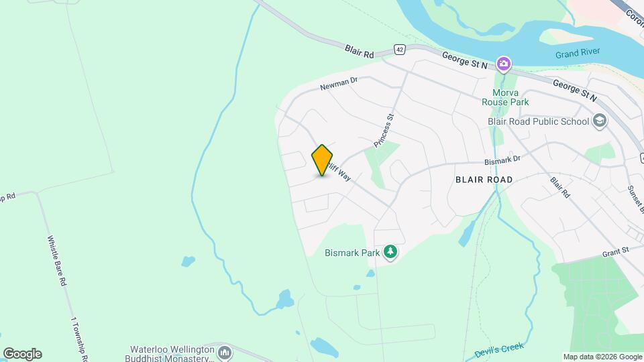
Task: Click the orange location marker pin
Action: coord(322,160)
